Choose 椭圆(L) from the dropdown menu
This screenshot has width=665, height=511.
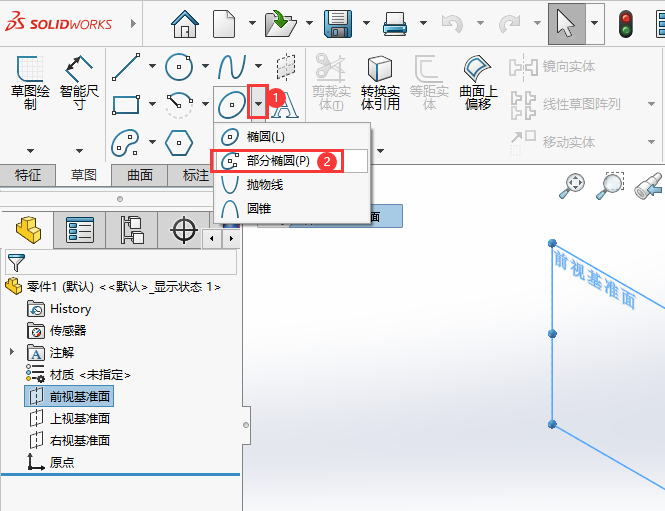(291, 137)
